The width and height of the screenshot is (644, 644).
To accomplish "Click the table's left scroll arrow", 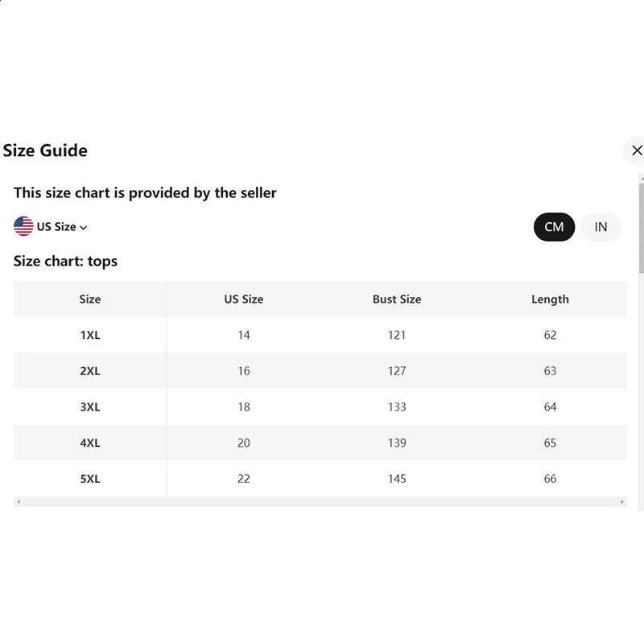I will (19, 502).
